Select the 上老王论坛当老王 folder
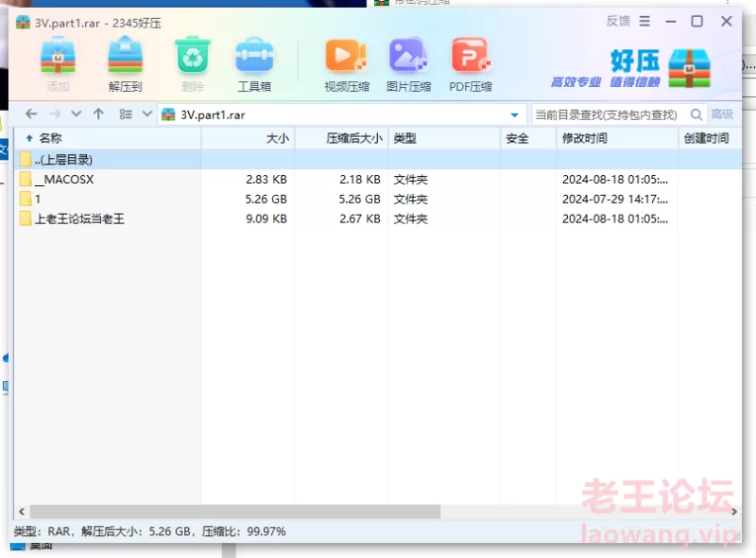 pyautogui.click(x=378, y=218)
